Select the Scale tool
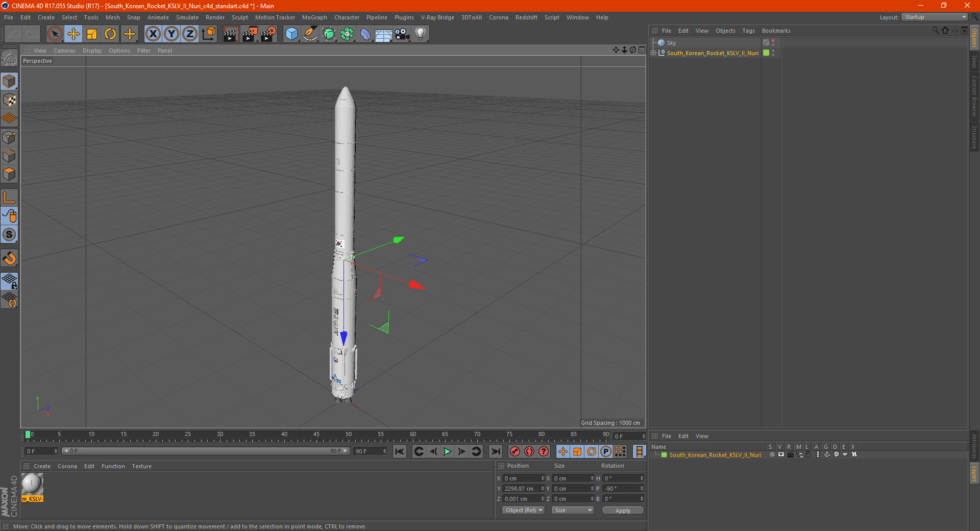The image size is (980, 531). [92, 34]
